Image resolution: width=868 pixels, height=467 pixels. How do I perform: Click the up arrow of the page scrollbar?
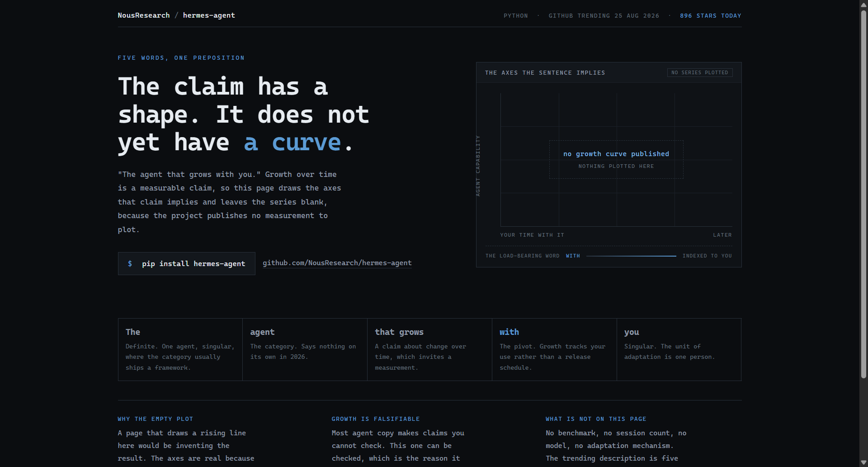click(x=863, y=4)
